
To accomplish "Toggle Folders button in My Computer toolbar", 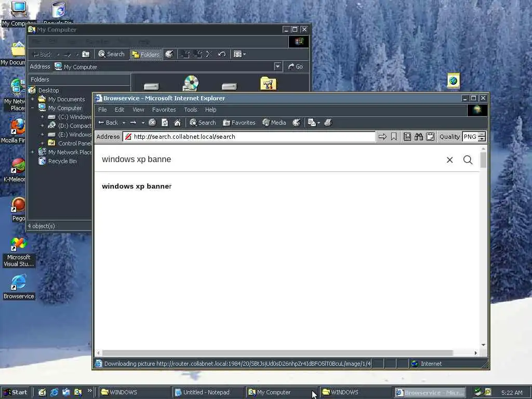I will 146,54.
